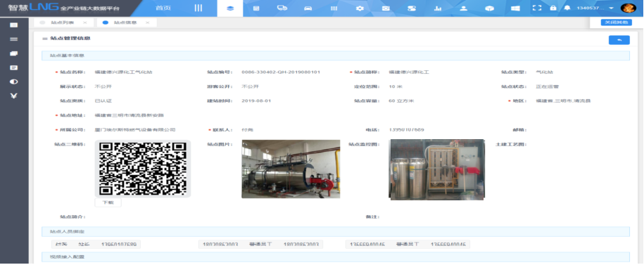Open the person user management icon
This screenshot has height=265, width=644.
click(463, 8)
